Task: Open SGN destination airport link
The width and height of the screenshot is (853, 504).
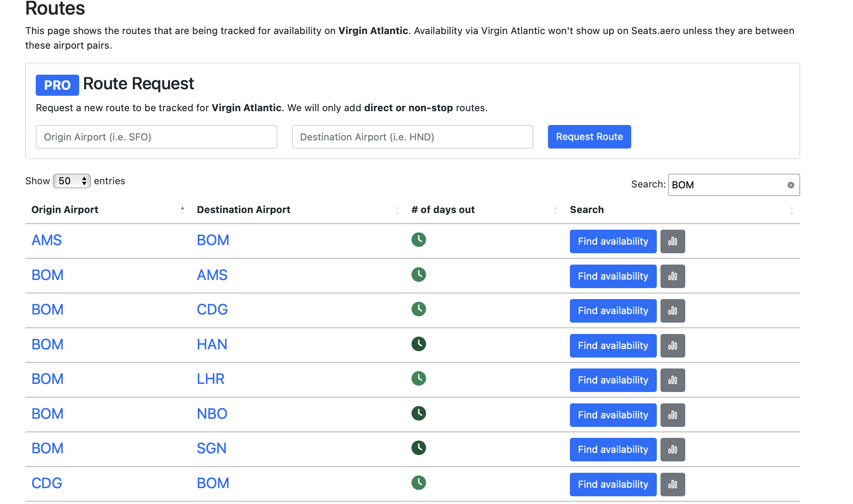Action: pos(212,448)
